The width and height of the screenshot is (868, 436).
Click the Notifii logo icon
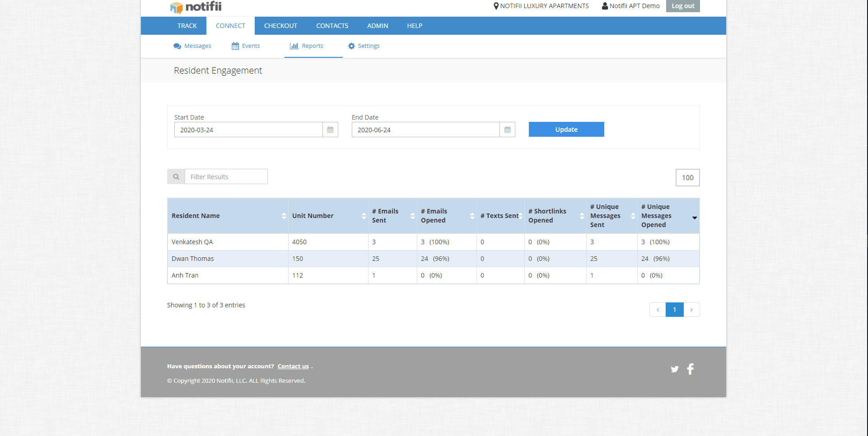176,7
